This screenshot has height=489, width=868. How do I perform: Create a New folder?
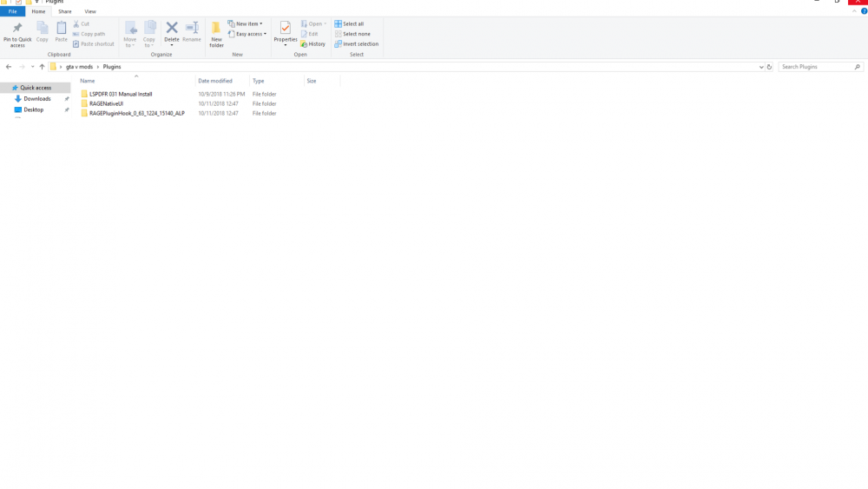pyautogui.click(x=216, y=35)
